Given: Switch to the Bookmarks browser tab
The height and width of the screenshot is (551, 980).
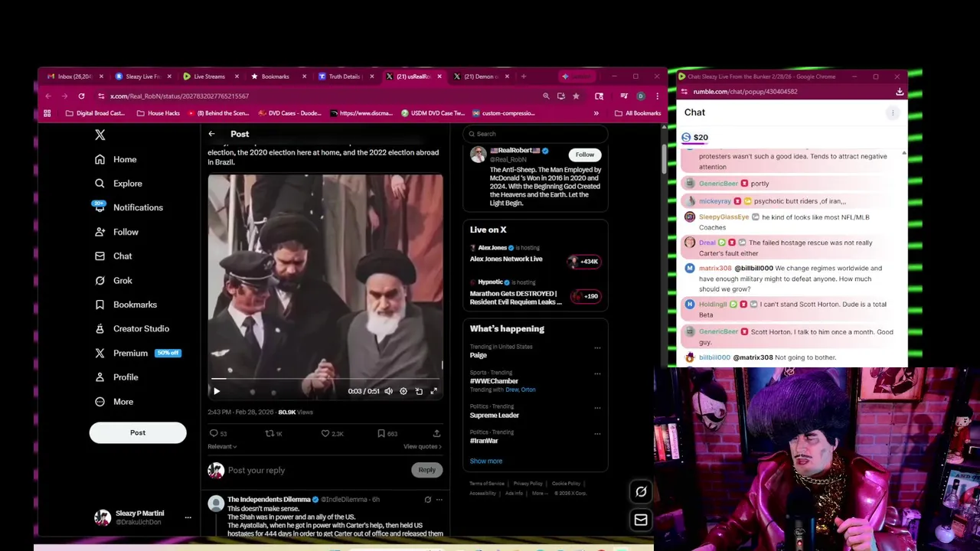Looking at the screenshot, I should click(x=276, y=77).
